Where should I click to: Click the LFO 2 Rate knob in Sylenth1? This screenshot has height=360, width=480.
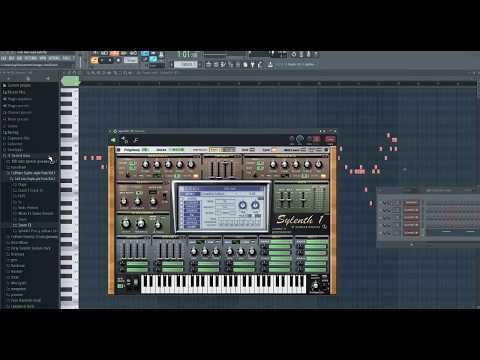229,252
